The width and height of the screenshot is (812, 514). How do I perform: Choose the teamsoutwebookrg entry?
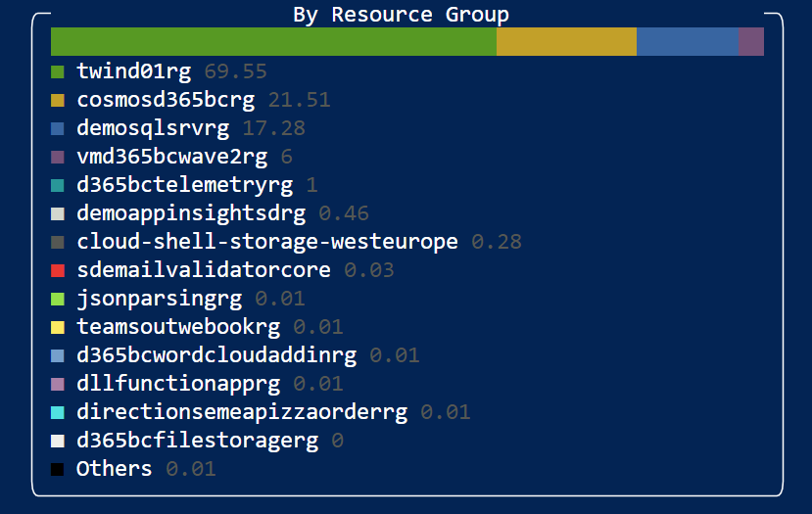point(178,327)
